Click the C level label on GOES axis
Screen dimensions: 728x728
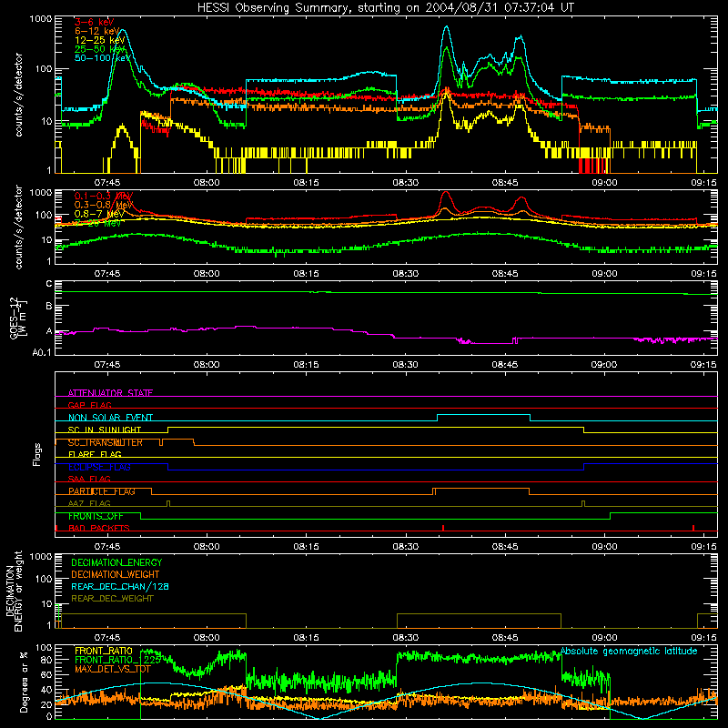point(49,284)
